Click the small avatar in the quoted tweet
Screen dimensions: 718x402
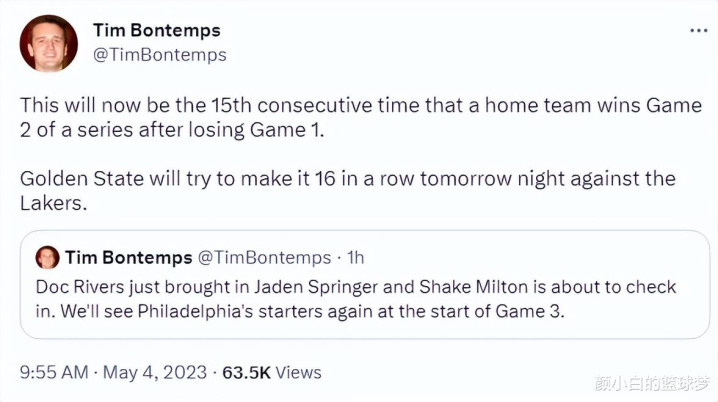click(x=47, y=258)
